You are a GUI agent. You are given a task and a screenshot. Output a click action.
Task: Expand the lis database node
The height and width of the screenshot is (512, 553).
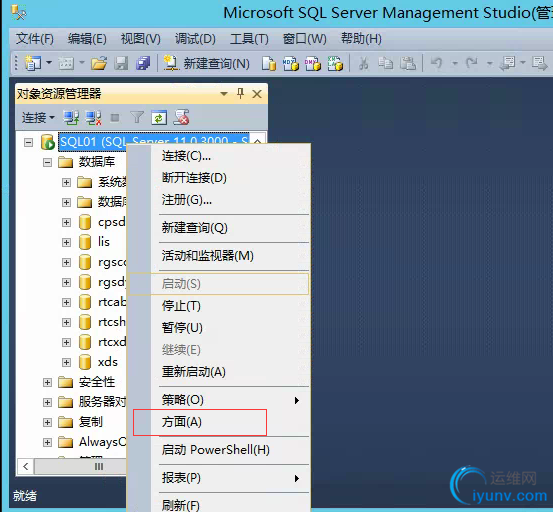pos(66,243)
